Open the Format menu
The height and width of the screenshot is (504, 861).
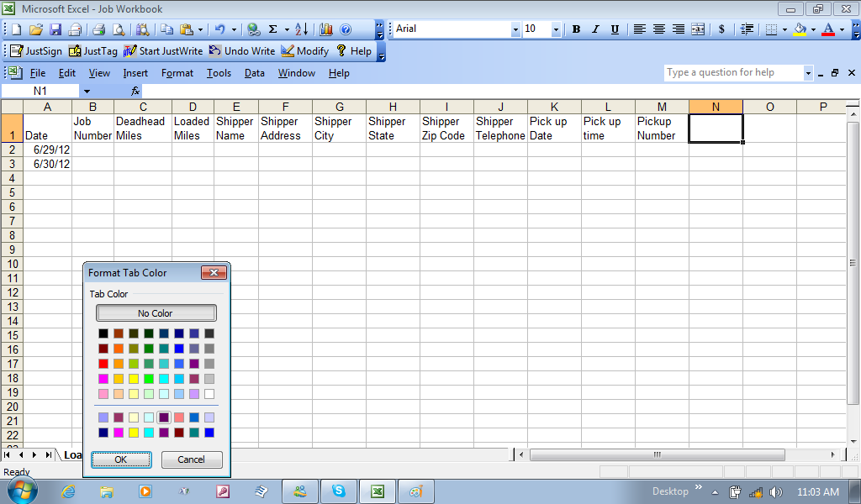[x=177, y=73]
